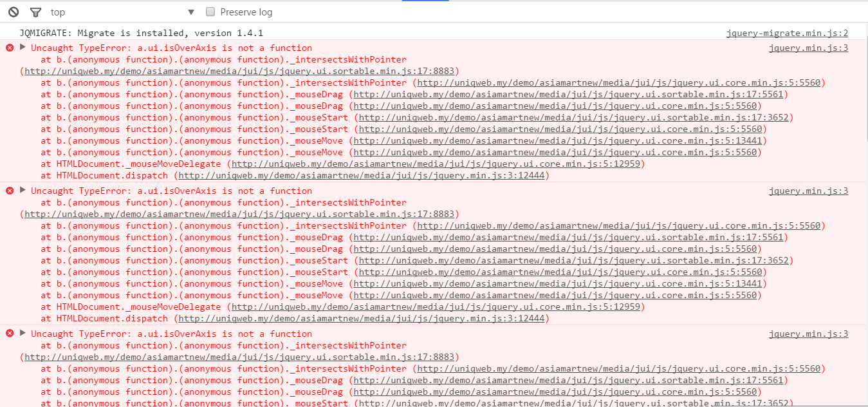Follow first error's sortable.min.js:17:3652 _mouseStart link

tap(573, 117)
